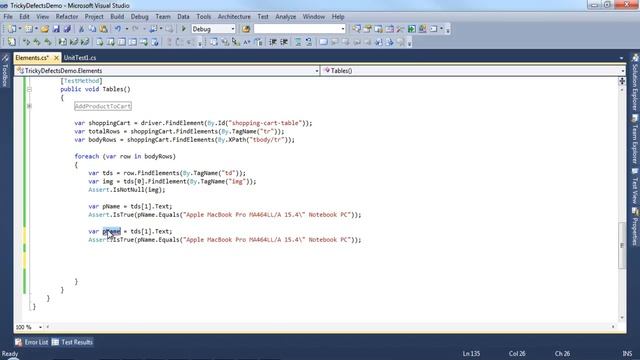Open the Refactor menu

[x=67, y=17]
